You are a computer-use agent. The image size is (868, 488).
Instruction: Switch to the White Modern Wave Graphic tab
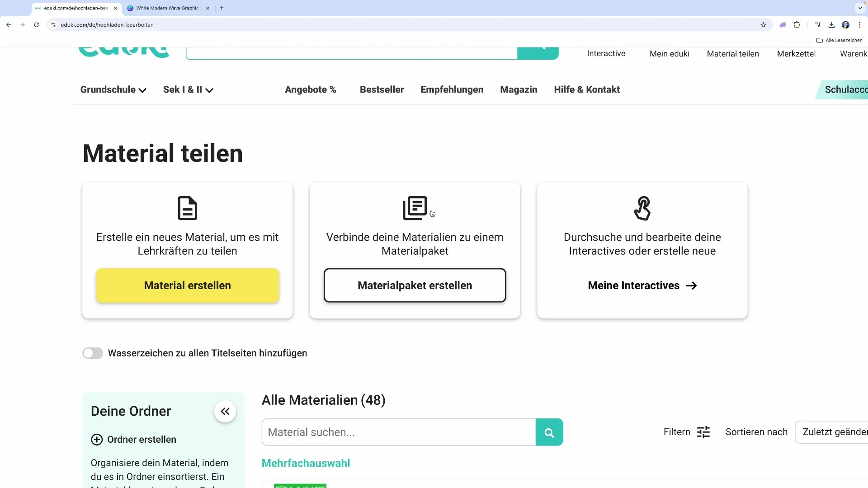click(x=167, y=8)
